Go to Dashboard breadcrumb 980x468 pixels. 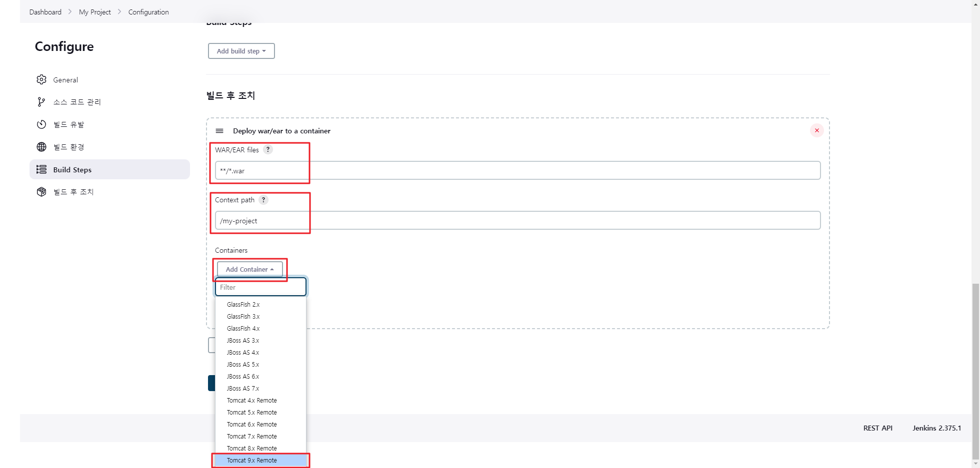click(x=45, y=12)
